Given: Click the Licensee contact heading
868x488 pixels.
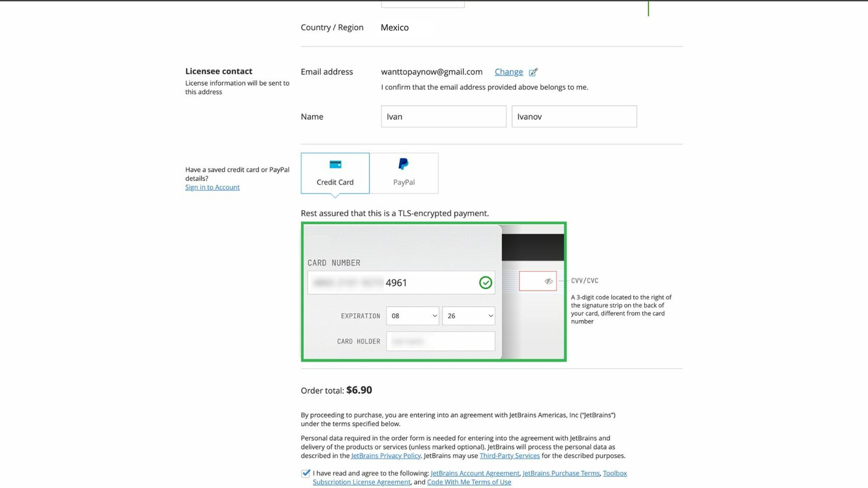Looking at the screenshot, I should coord(219,71).
